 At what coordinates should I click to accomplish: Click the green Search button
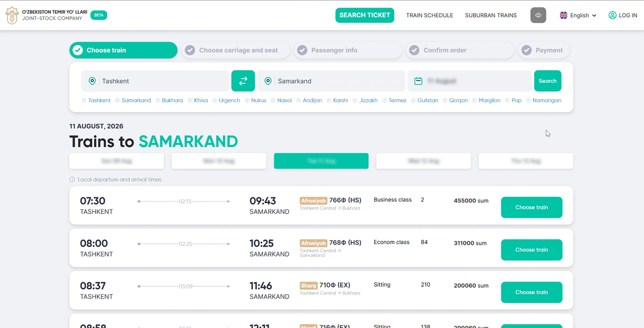547,81
